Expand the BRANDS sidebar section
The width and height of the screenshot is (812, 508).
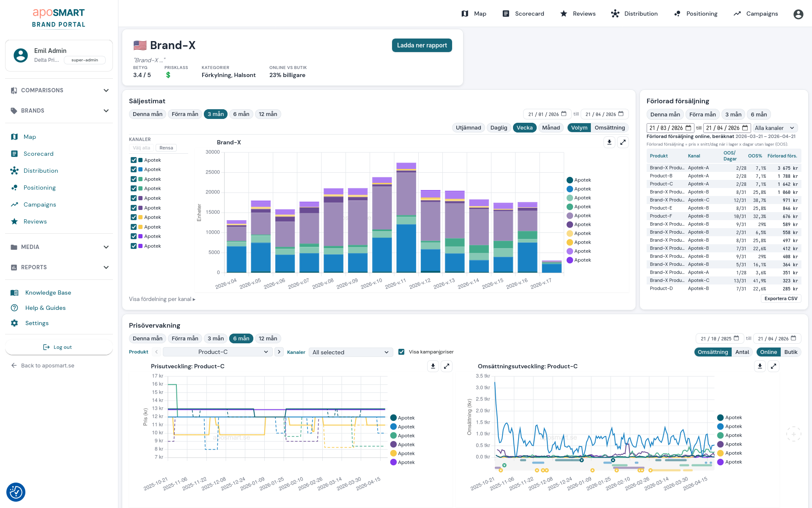59,110
